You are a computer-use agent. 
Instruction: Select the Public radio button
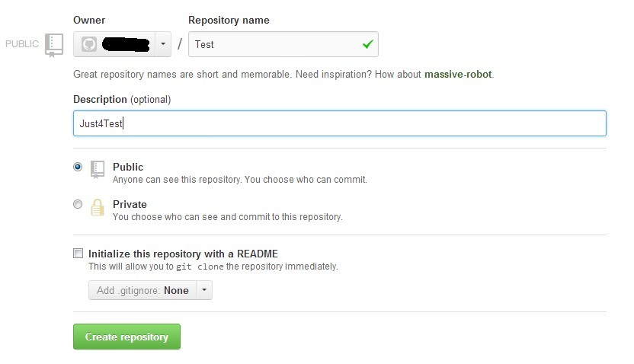click(78, 167)
